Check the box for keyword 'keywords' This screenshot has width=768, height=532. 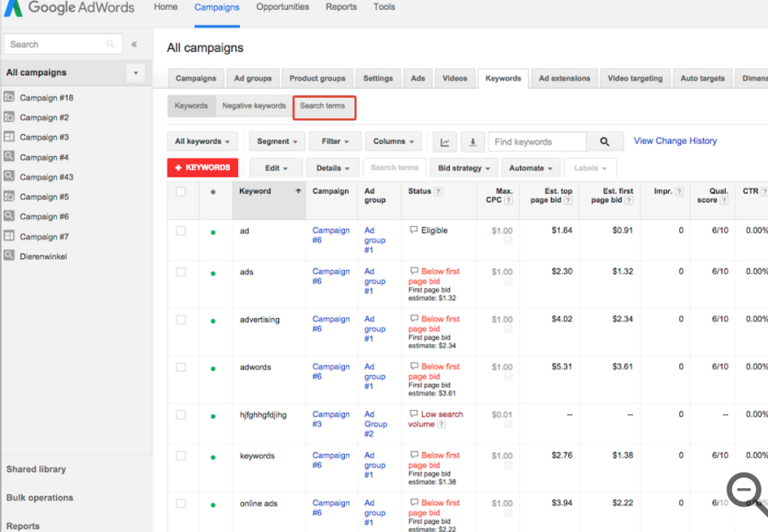tap(181, 456)
